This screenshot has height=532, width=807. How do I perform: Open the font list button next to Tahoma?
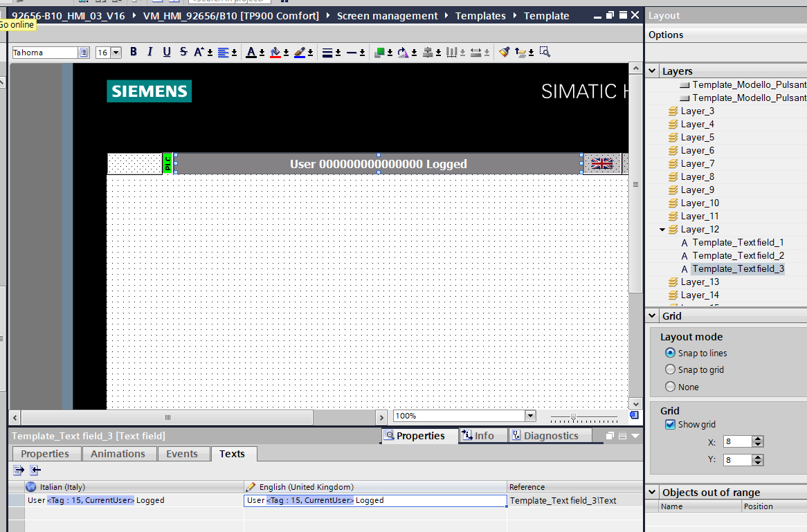83,53
